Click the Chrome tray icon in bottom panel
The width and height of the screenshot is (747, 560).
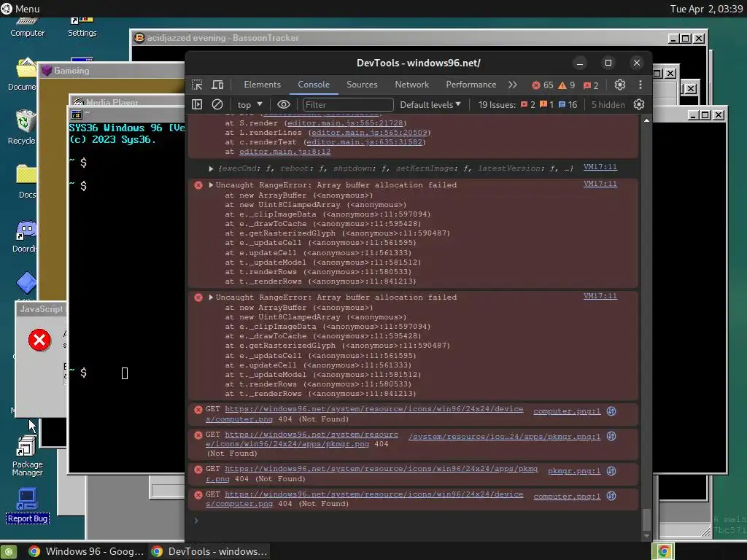pyautogui.click(x=664, y=551)
